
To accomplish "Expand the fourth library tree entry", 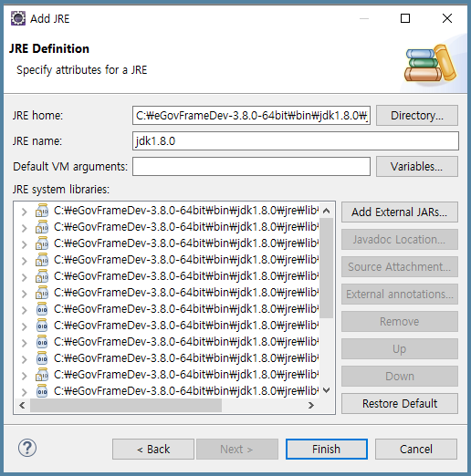I will (25, 261).
